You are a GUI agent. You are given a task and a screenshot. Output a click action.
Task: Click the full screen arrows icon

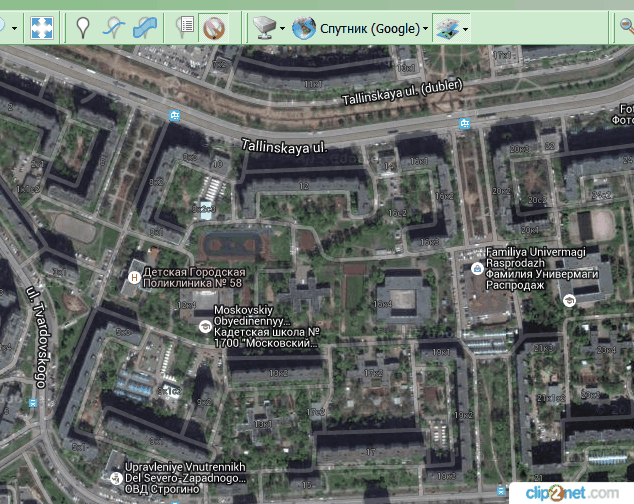(x=42, y=27)
